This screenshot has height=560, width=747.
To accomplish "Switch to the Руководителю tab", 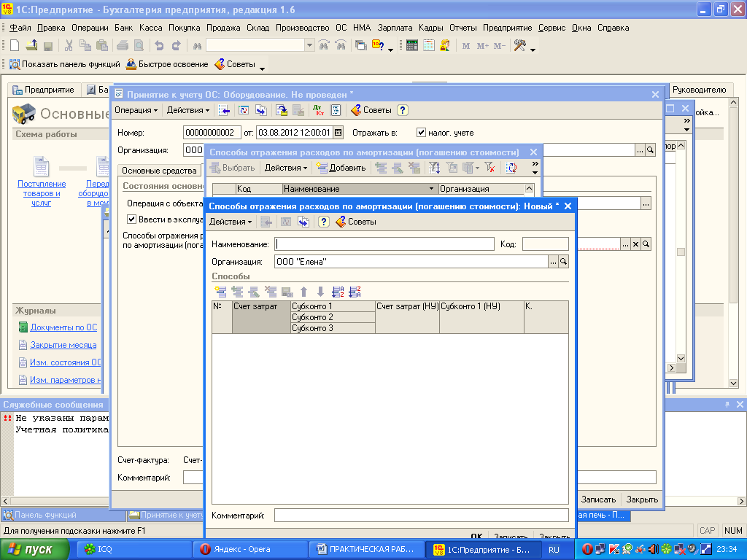I will click(698, 90).
